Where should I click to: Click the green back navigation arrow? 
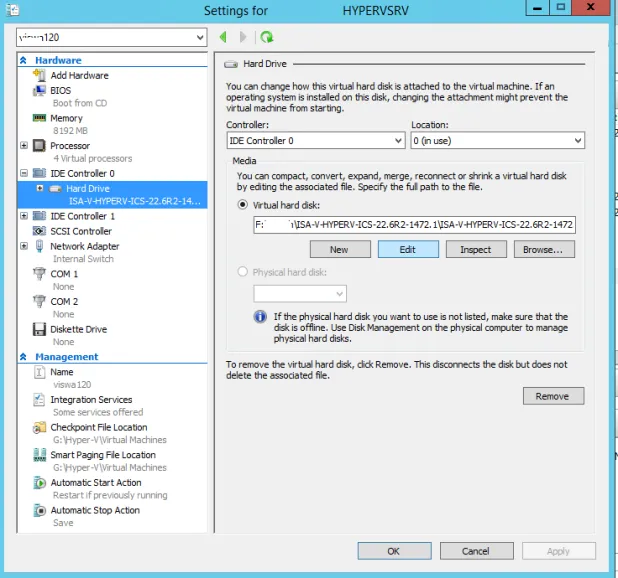pos(223,37)
